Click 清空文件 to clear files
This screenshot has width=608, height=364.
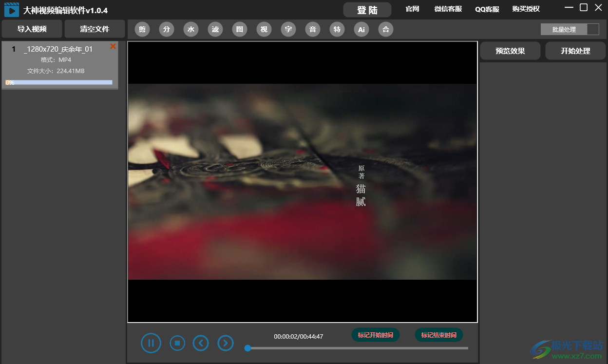coord(95,29)
